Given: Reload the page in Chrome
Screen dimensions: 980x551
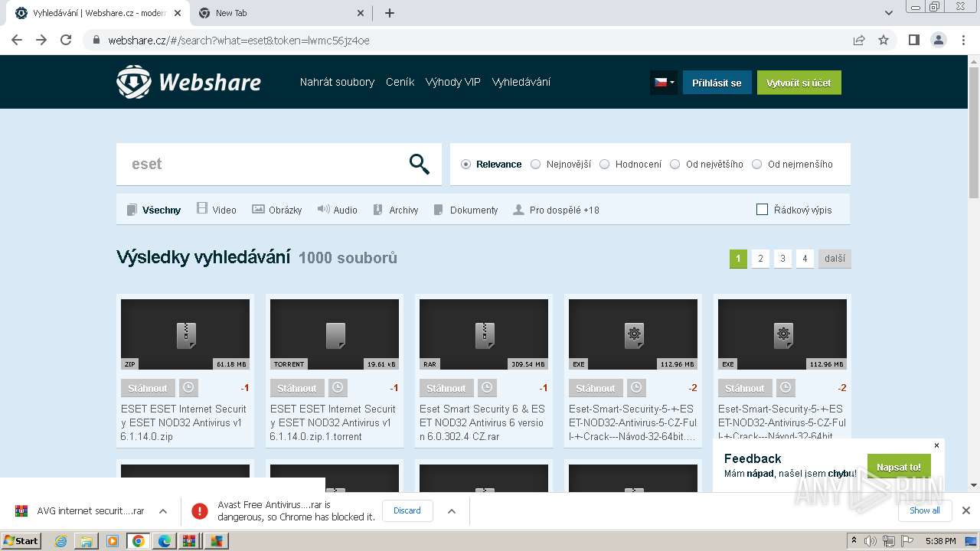Looking at the screenshot, I should tap(66, 40).
